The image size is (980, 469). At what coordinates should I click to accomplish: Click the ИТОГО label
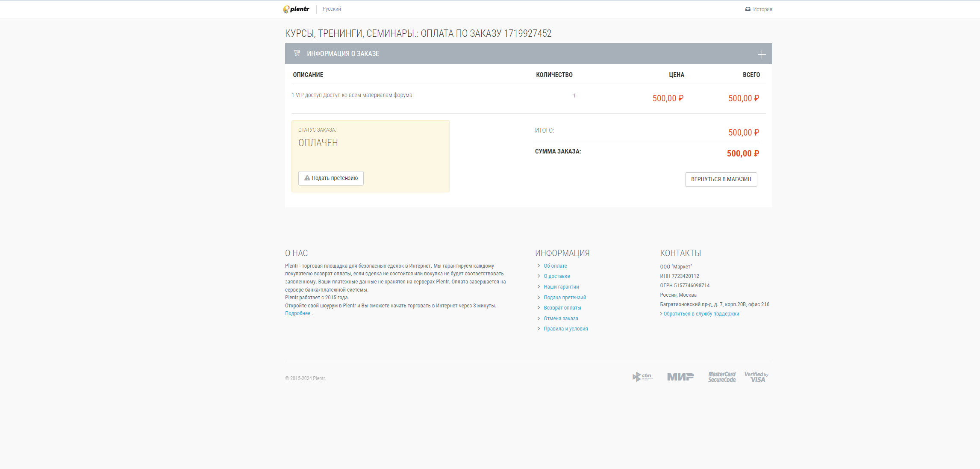[x=544, y=130]
